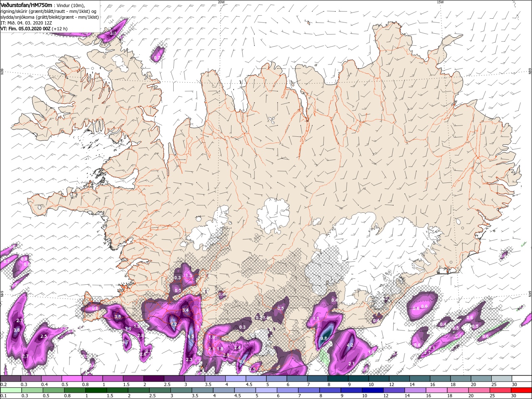Image resolution: width=532 pixels, height=399 pixels.
Task: Click the 9.8 precipitation maximum label
Action: click(324, 339)
